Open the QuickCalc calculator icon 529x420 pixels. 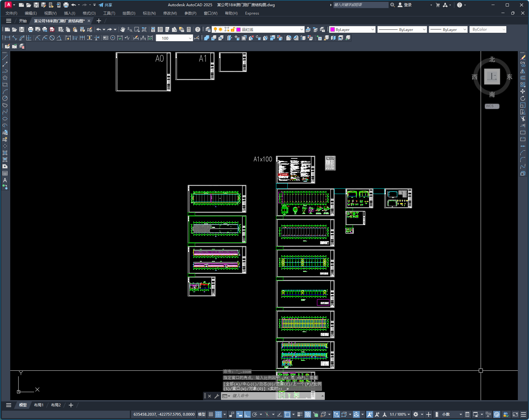189,29
